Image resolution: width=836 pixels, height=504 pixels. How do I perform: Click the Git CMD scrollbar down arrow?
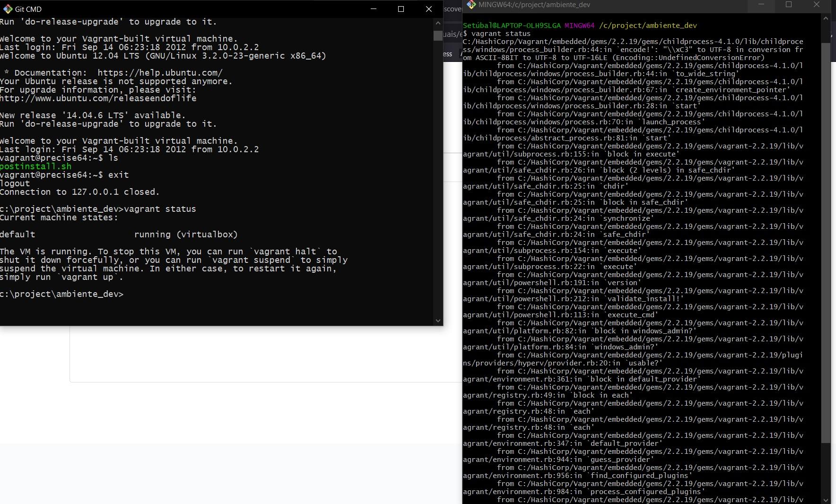[x=438, y=320]
